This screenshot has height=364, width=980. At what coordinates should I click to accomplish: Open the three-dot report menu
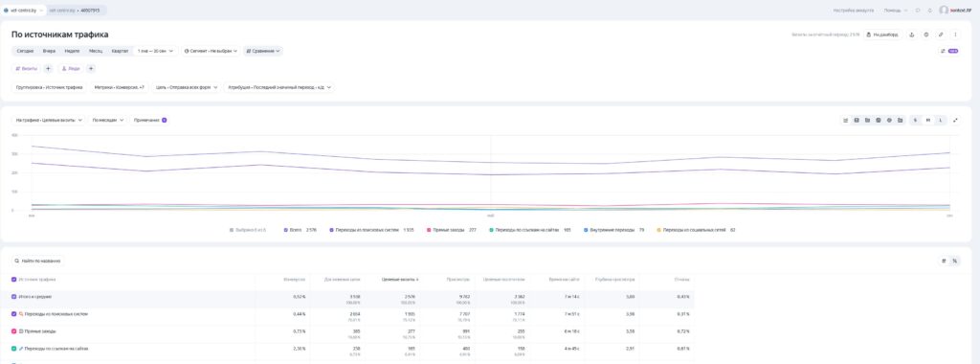pyautogui.click(x=955, y=34)
